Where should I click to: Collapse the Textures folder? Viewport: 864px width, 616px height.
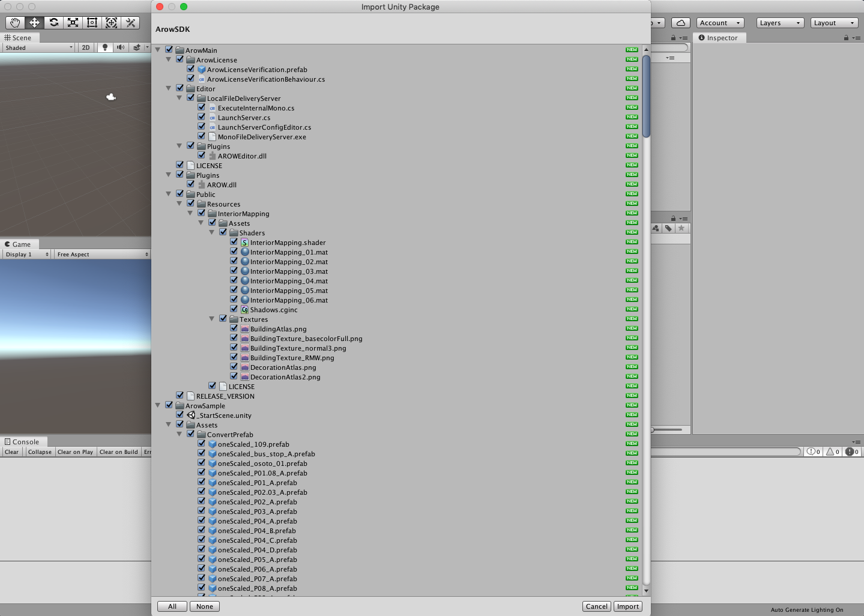(x=212, y=319)
